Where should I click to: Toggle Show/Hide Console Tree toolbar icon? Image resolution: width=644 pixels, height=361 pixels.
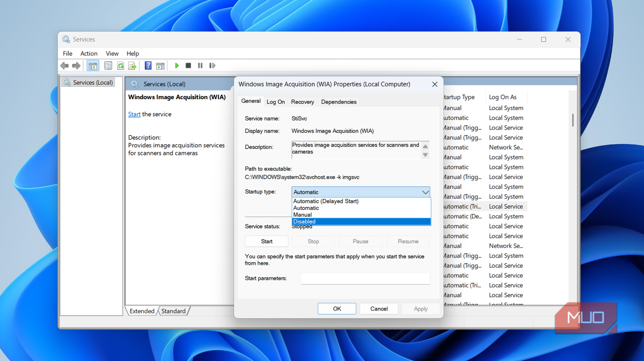tap(93, 66)
